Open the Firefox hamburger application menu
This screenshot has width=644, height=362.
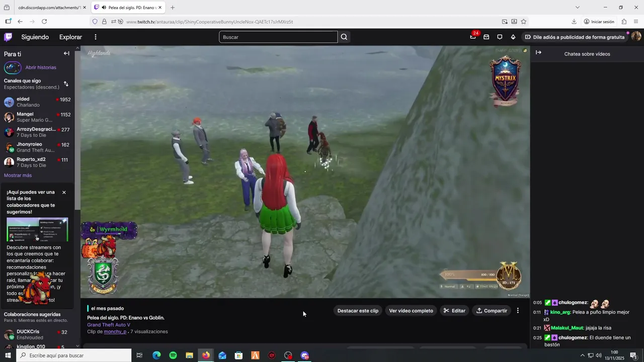coord(636,22)
